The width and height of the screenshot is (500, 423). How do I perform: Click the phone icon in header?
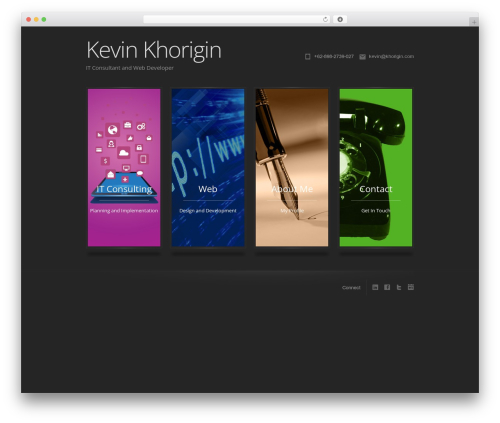308,57
